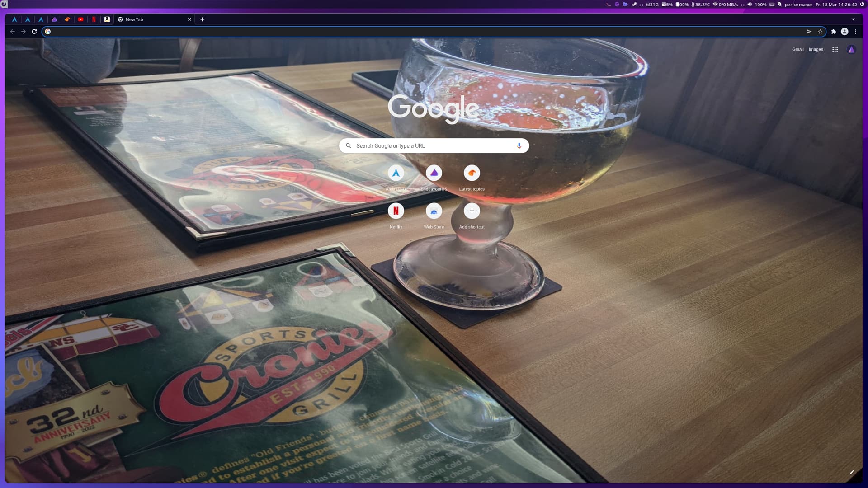Click the performance power profile label
The width and height of the screenshot is (868, 488).
(x=798, y=5)
